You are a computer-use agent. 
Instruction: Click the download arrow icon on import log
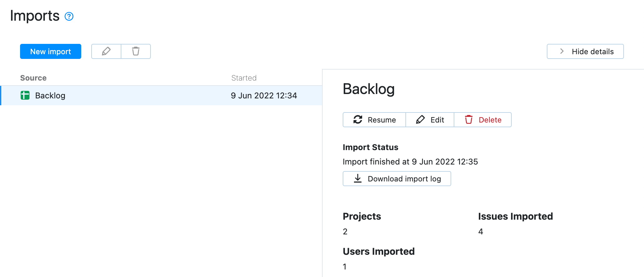357,179
